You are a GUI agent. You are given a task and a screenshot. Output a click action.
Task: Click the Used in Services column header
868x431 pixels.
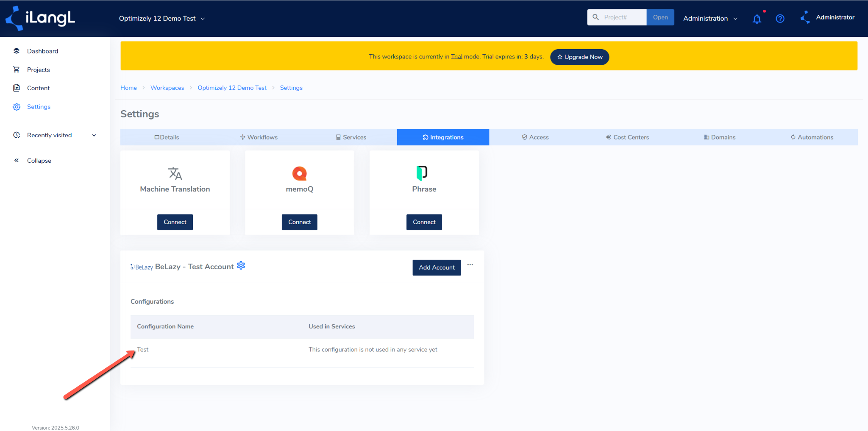tap(332, 326)
